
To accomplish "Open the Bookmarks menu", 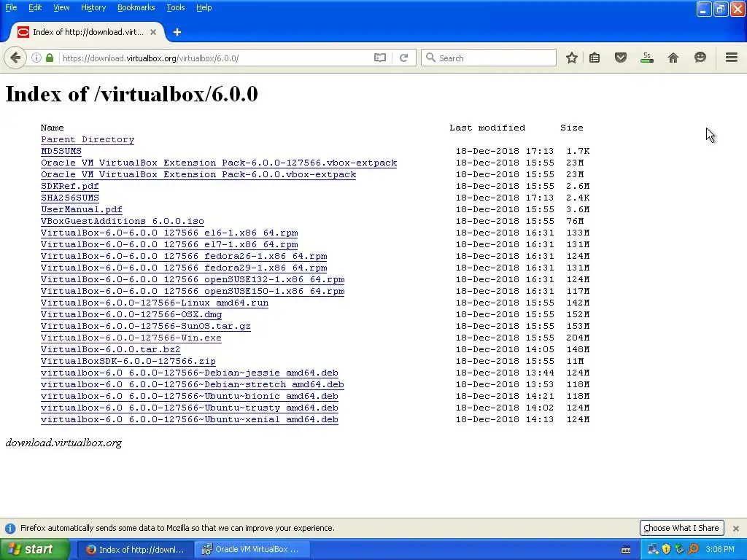I will point(136,7).
